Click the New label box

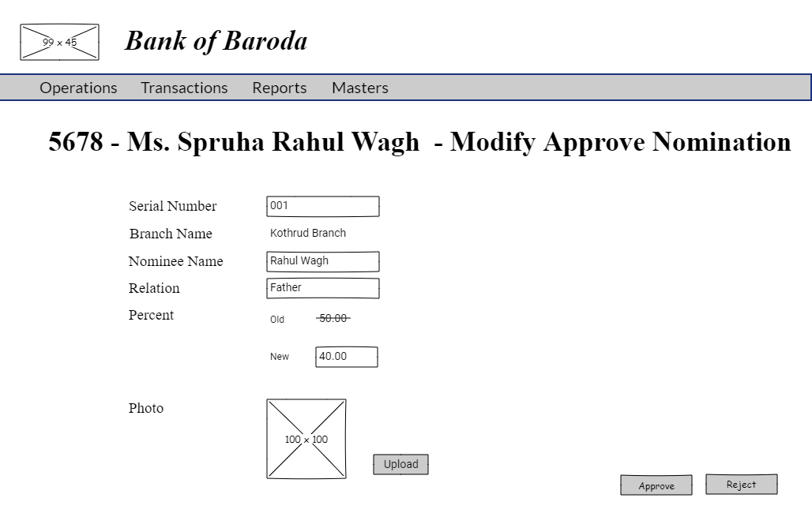point(288,357)
